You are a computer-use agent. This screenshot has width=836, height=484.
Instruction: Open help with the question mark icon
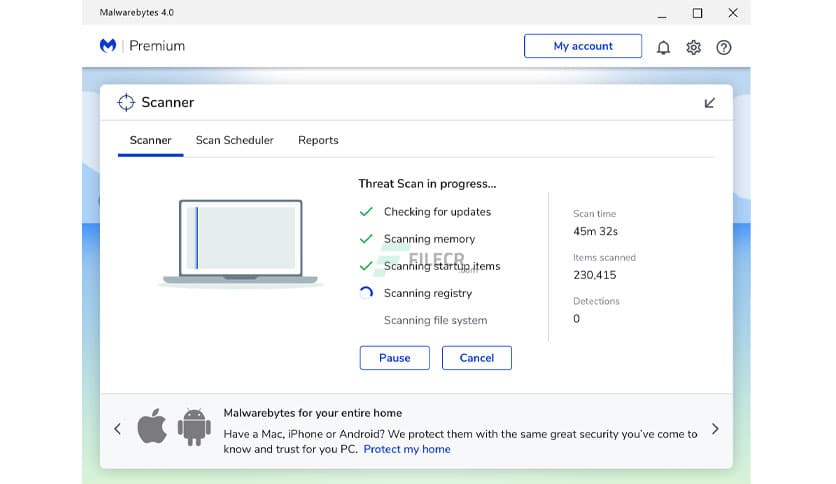724,47
